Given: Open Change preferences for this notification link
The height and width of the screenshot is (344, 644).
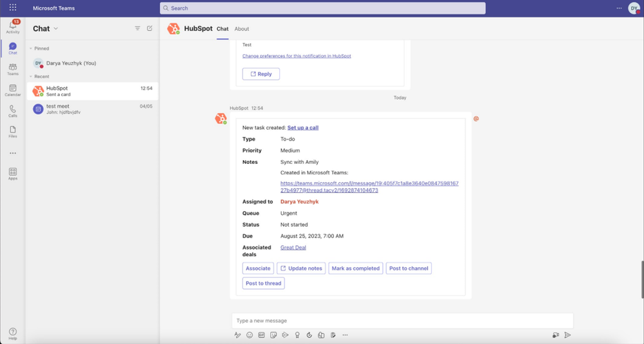Looking at the screenshot, I should pyautogui.click(x=297, y=56).
